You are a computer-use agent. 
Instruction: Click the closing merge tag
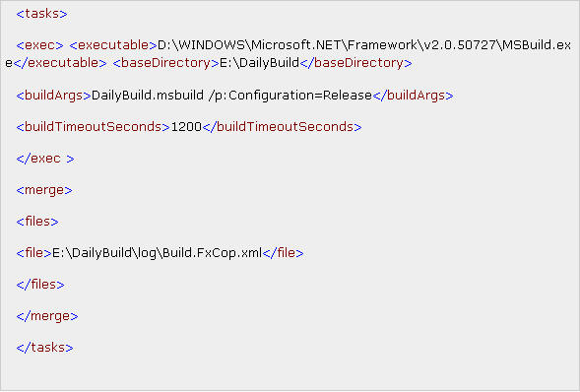pos(47,316)
